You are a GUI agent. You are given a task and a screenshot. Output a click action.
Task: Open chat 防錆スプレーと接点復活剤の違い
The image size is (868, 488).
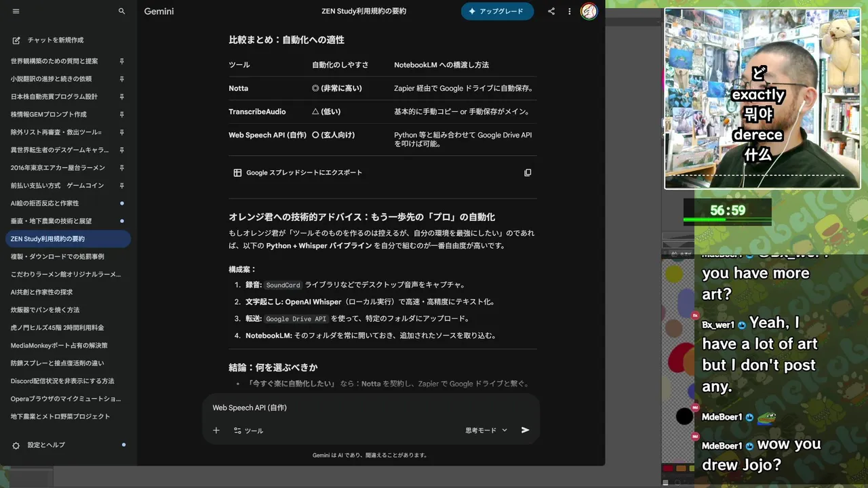tap(58, 363)
